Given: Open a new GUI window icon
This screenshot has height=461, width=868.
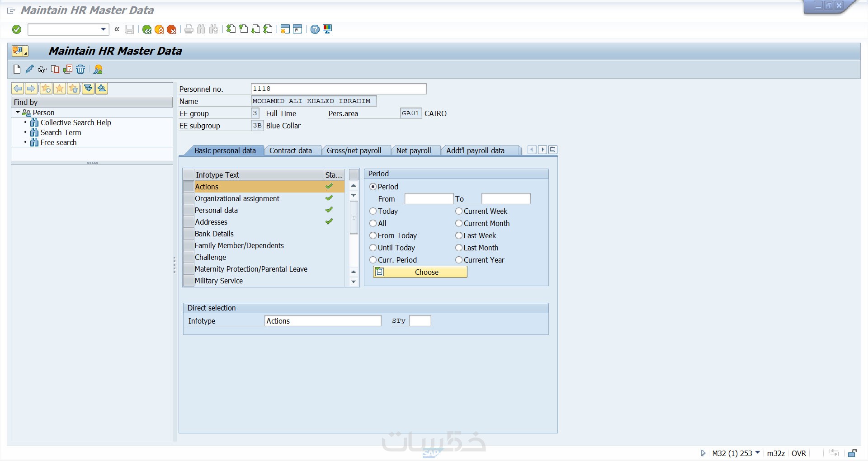Looking at the screenshot, I should [x=285, y=29].
